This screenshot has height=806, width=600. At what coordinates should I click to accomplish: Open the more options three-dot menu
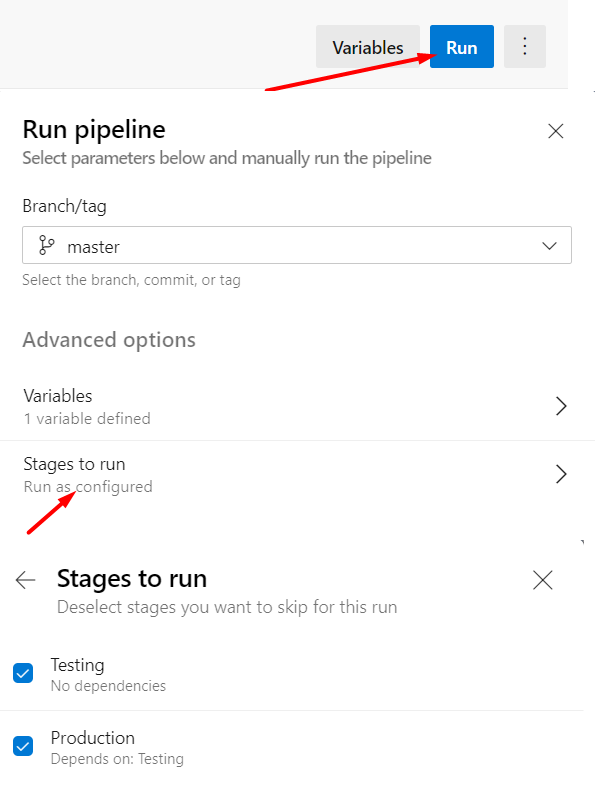[x=525, y=47]
